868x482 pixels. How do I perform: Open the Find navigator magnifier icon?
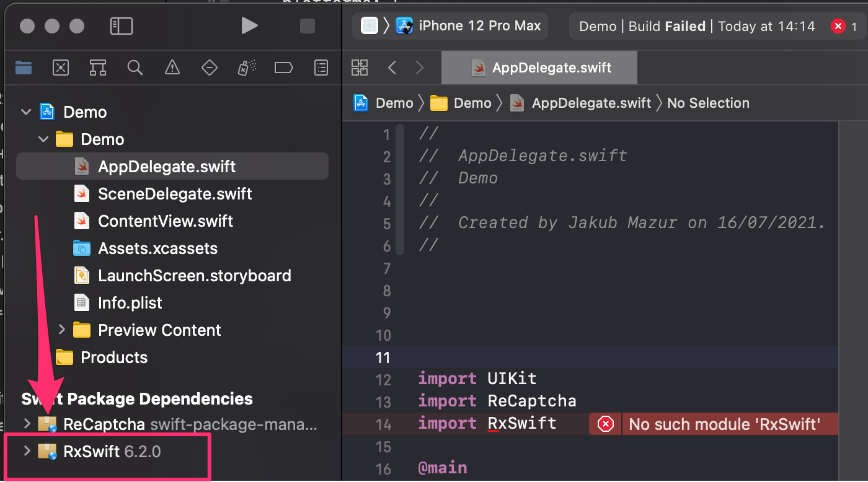(135, 68)
